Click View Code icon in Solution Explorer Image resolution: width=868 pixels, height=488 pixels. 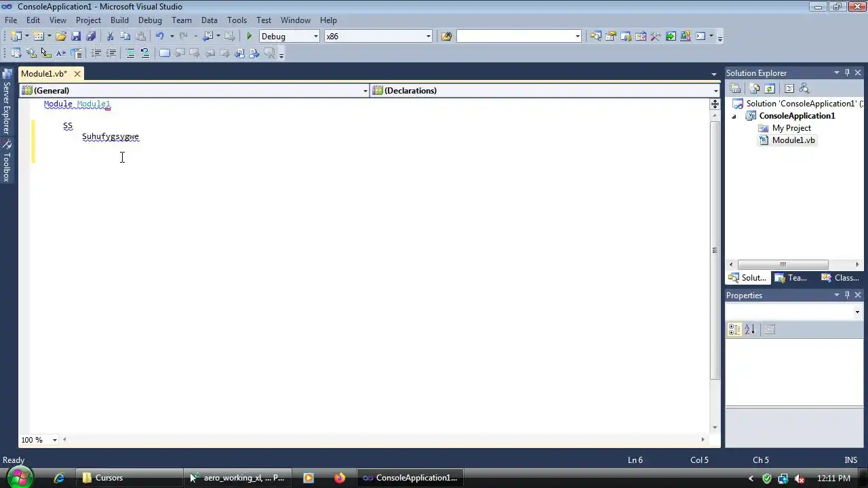point(789,88)
